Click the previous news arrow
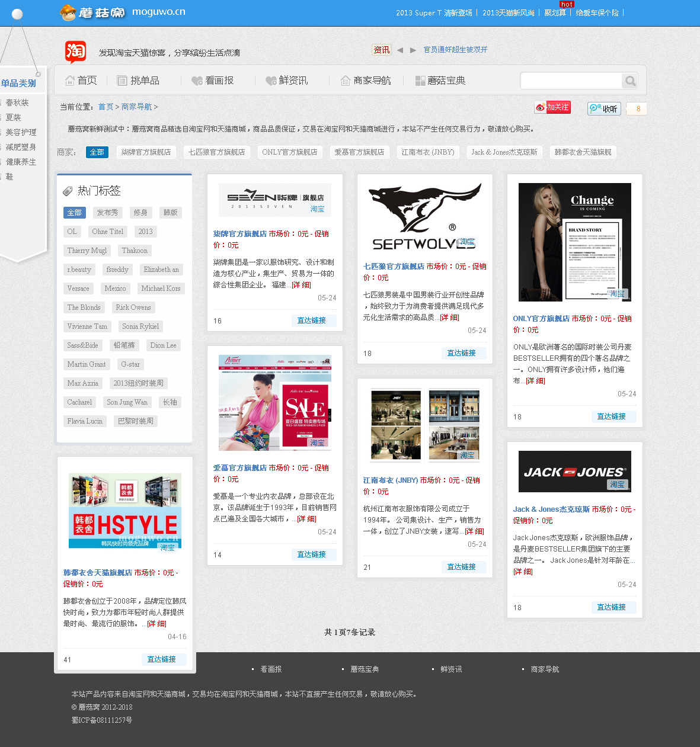 [400, 50]
